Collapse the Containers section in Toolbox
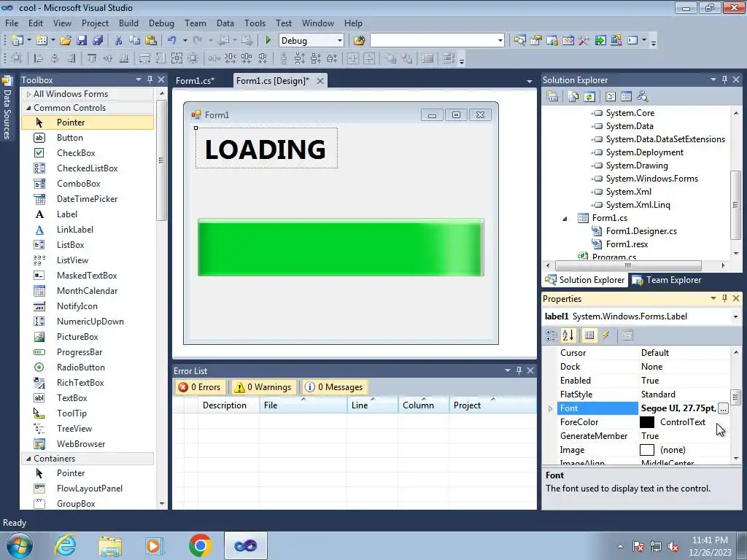 coord(28,459)
